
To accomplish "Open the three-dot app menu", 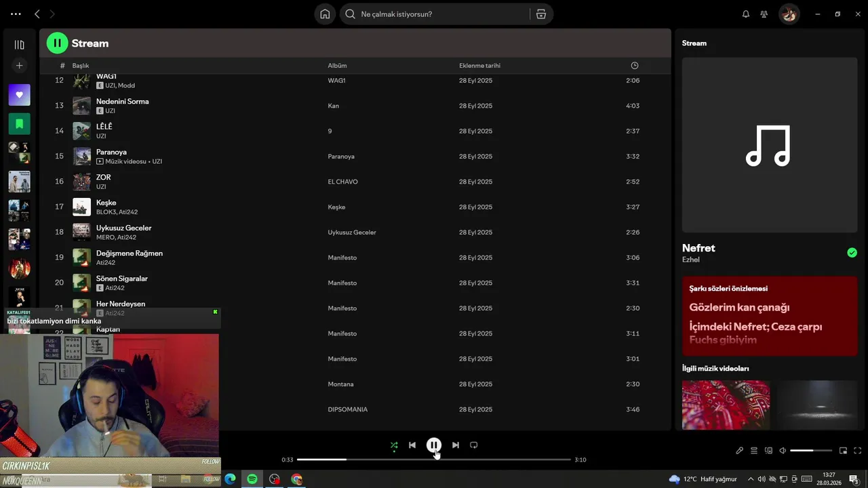I will point(16,14).
